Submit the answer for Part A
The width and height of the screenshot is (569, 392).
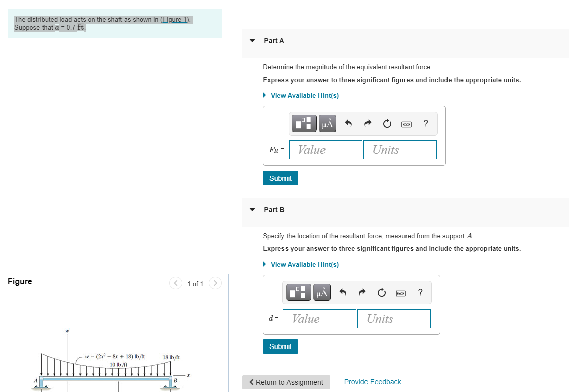280,178
